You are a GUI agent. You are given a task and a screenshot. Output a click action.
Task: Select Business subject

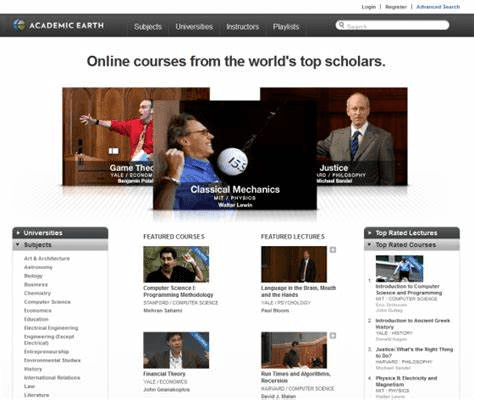tap(36, 284)
